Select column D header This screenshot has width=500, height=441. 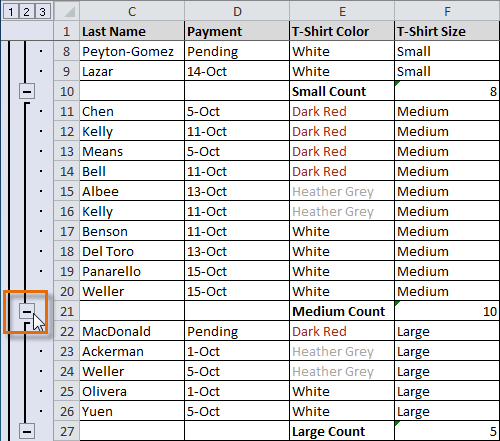[x=237, y=11]
